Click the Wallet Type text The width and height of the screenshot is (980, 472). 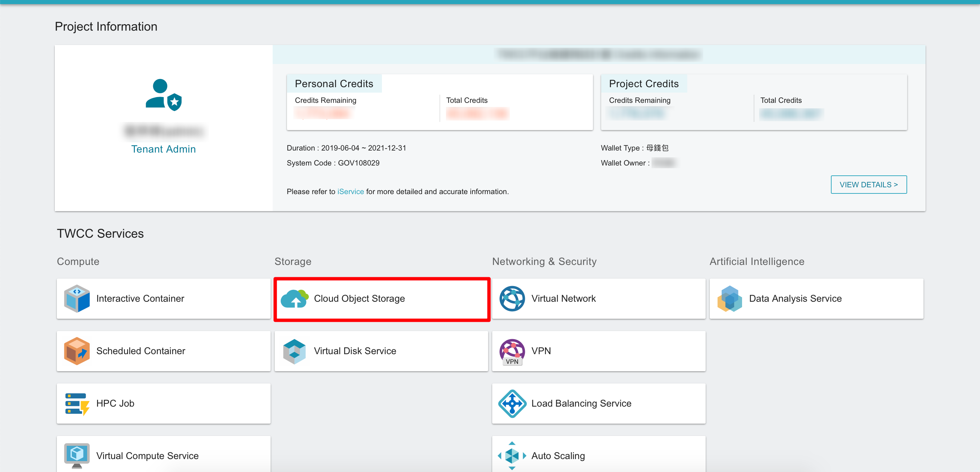pos(634,148)
